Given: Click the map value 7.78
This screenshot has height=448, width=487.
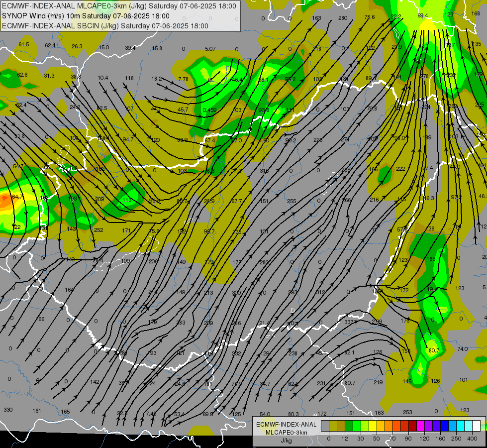Looking at the screenshot, I should tap(183, 79).
